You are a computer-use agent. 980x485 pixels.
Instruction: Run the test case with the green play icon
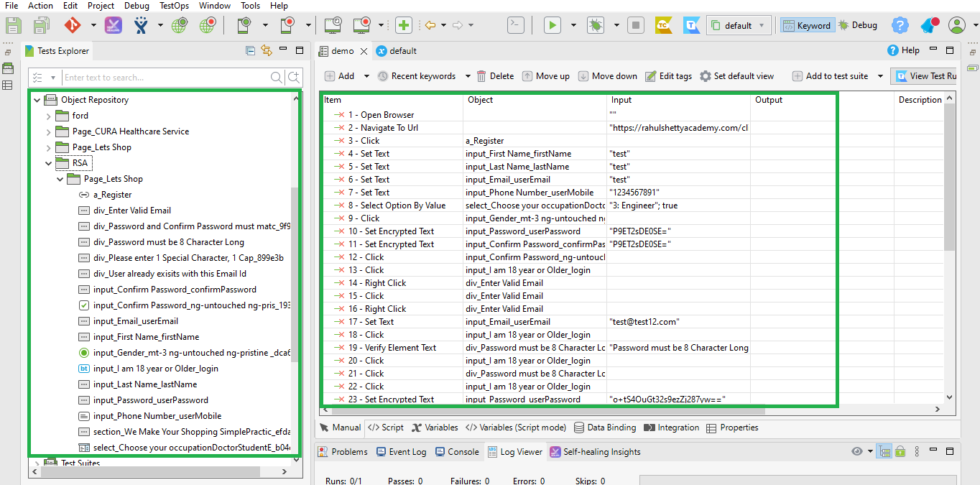pyautogui.click(x=552, y=24)
